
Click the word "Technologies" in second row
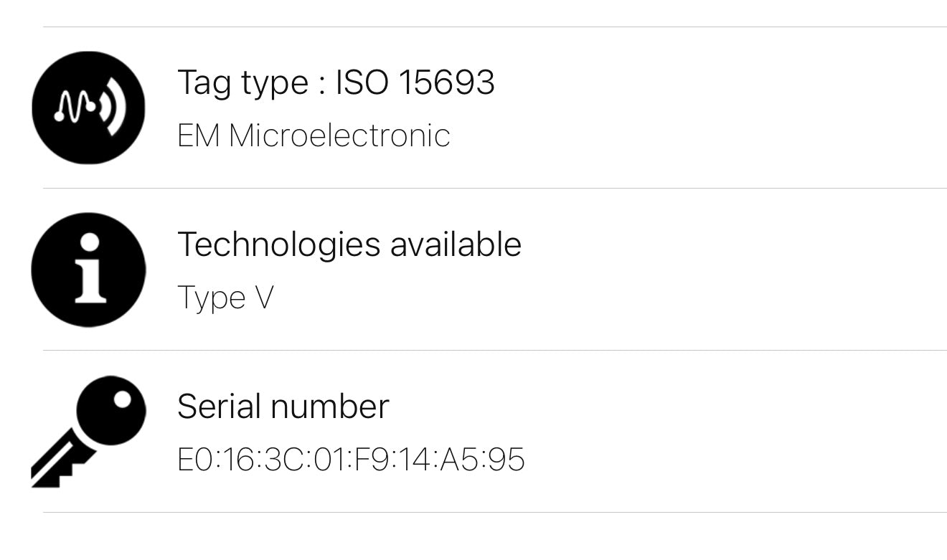click(x=278, y=245)
